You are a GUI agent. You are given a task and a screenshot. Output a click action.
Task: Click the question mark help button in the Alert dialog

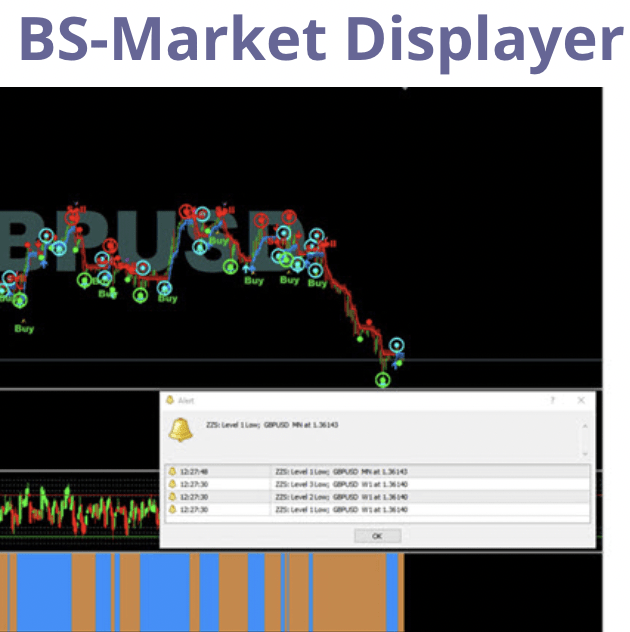[551, 400]
